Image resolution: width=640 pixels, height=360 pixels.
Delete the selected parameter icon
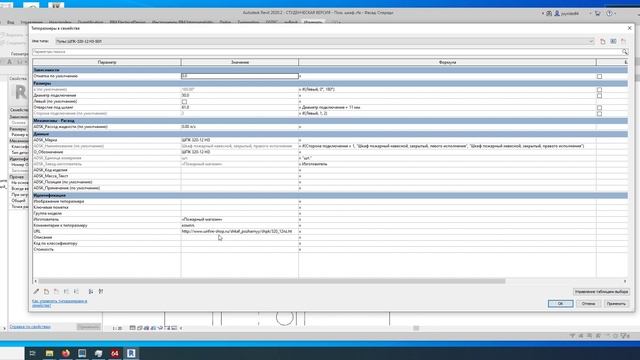pos(56,291)
